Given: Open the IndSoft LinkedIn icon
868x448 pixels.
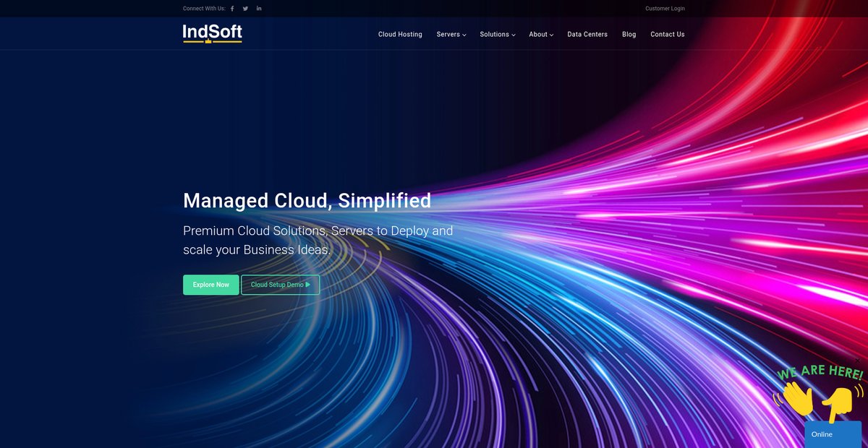Looking at the screenshot, I should click(259, 9).
